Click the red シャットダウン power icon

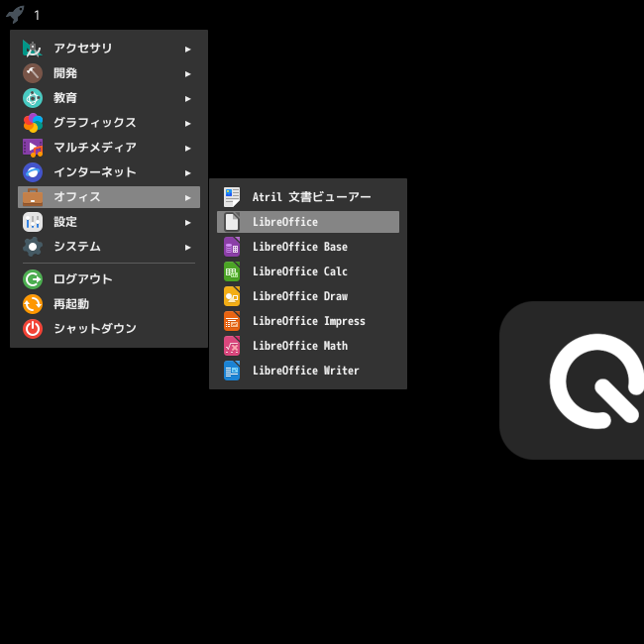pos(33,329)
